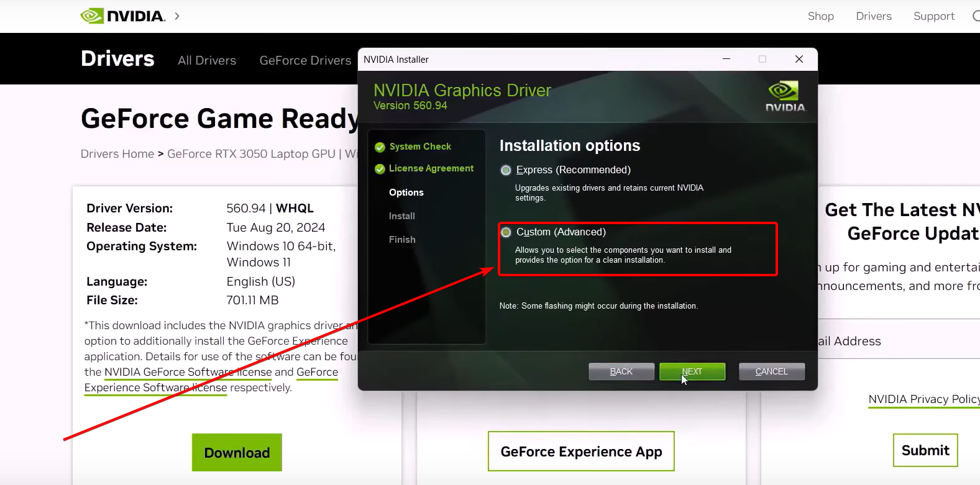
Task: Click the Email Address input field
Action: click(x=899, y=341)
